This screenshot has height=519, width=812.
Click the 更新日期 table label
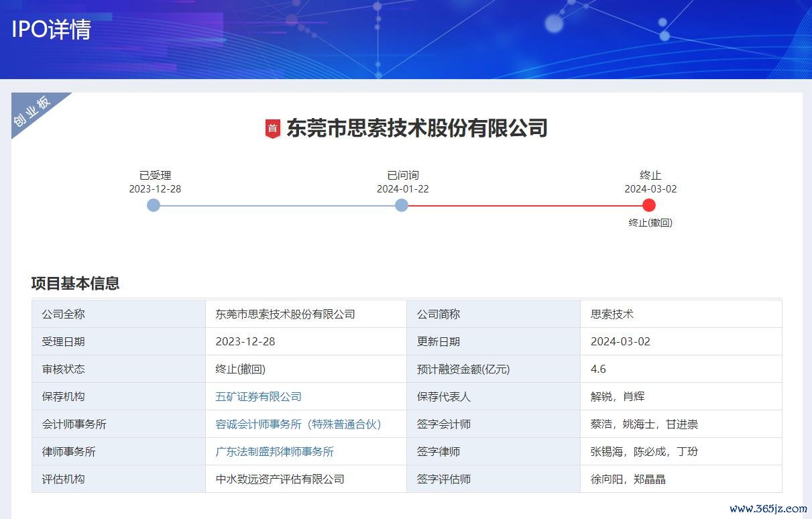tap(439, 342)
